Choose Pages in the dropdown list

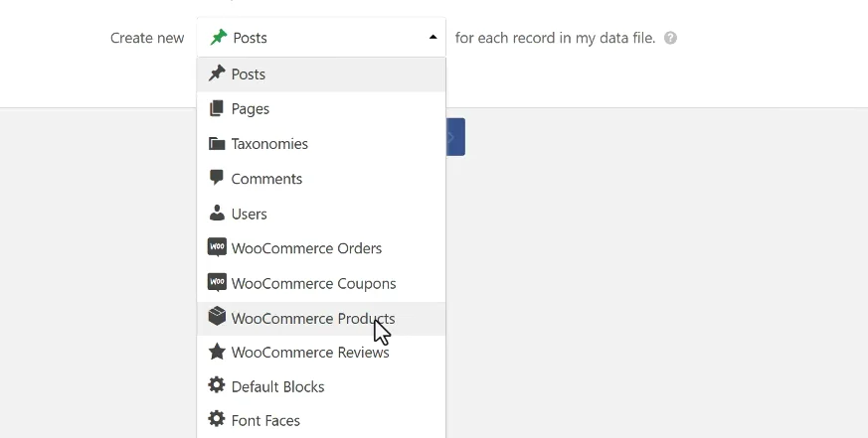[x=321, y=109]
